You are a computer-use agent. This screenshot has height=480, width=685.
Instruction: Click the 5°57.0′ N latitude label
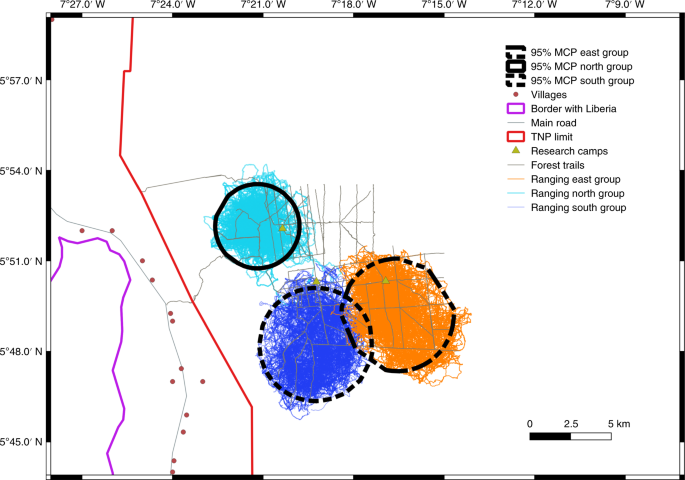pyautogui.click(x=21, y=81)
